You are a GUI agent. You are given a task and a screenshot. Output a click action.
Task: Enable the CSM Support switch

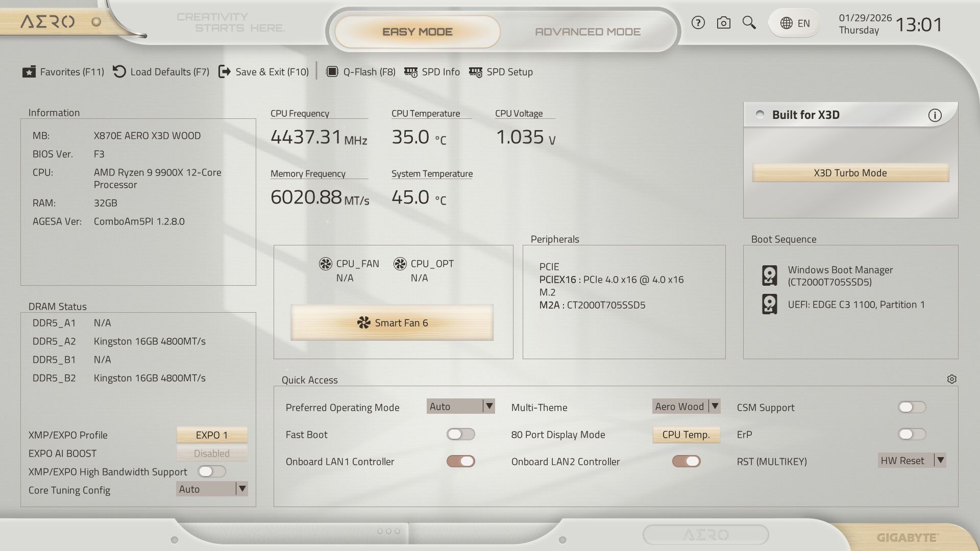click(912, 407)
